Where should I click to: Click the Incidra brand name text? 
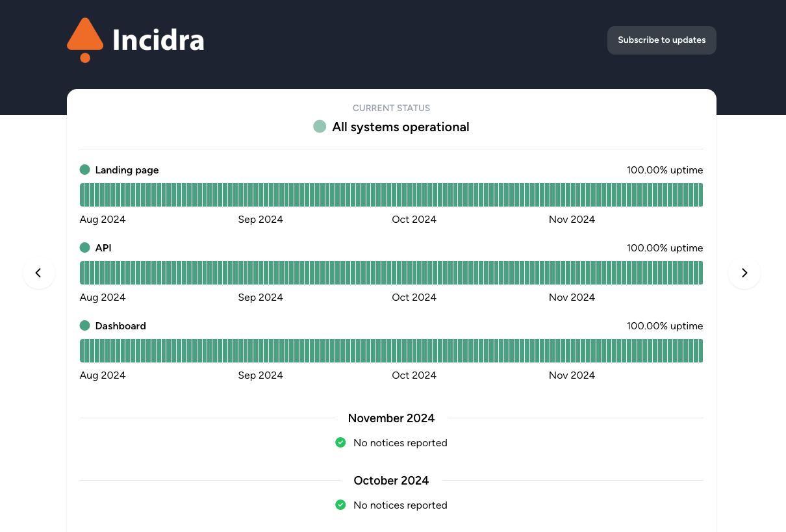pos(158,40)
